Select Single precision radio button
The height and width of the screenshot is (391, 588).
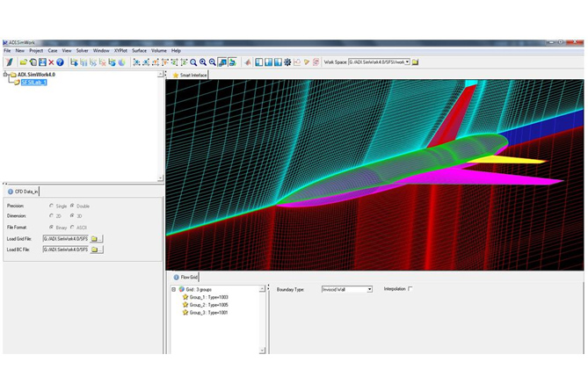coord(52,206)
